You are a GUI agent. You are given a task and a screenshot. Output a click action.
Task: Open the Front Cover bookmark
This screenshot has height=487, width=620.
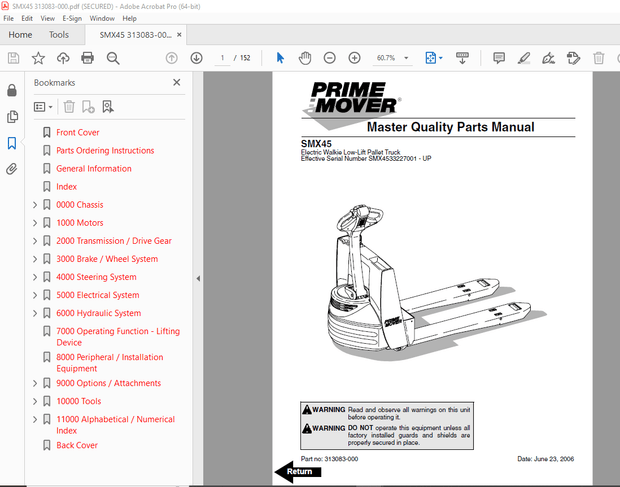tap(78, 132)
